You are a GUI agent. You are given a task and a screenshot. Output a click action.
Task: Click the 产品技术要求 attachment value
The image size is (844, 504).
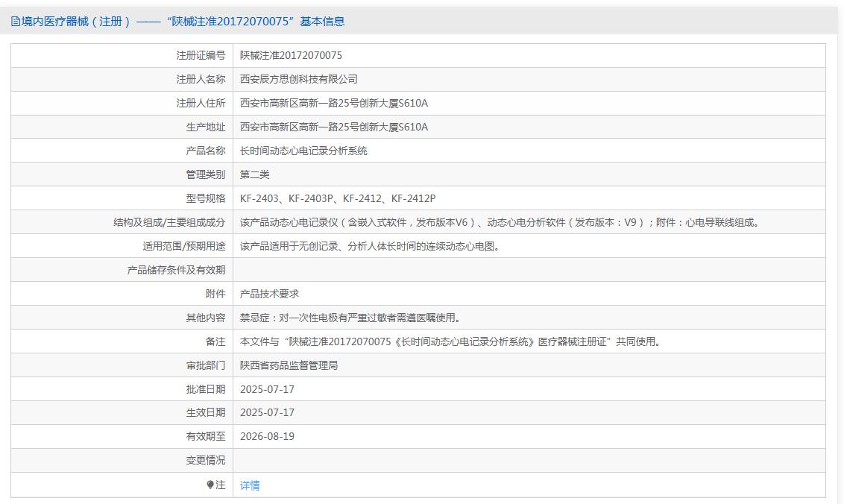269,294
